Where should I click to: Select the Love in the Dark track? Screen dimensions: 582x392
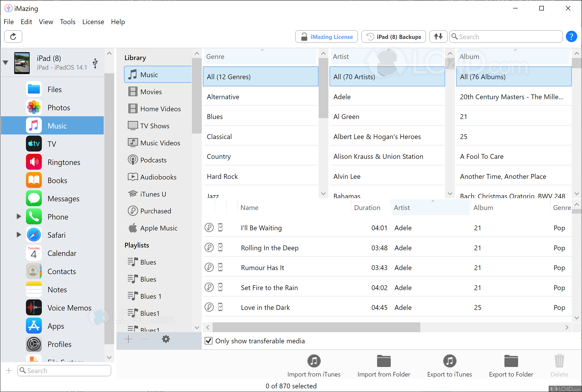(x=387, y=308)
